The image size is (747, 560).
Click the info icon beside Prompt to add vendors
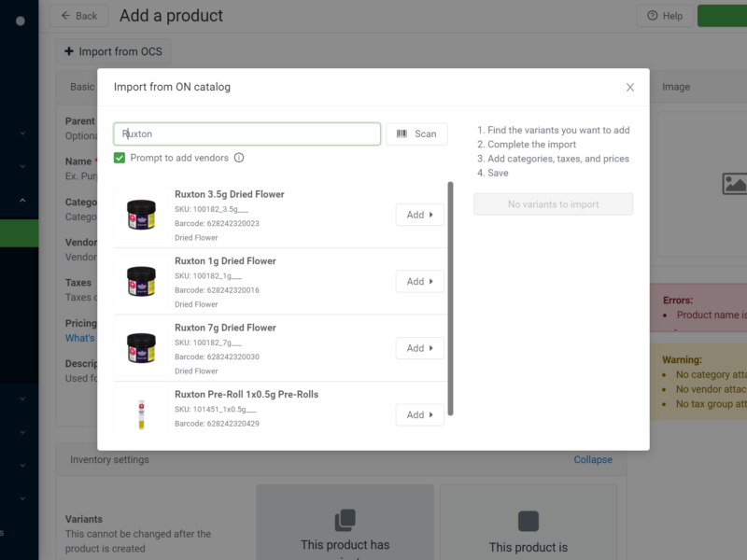pos(239,158)
